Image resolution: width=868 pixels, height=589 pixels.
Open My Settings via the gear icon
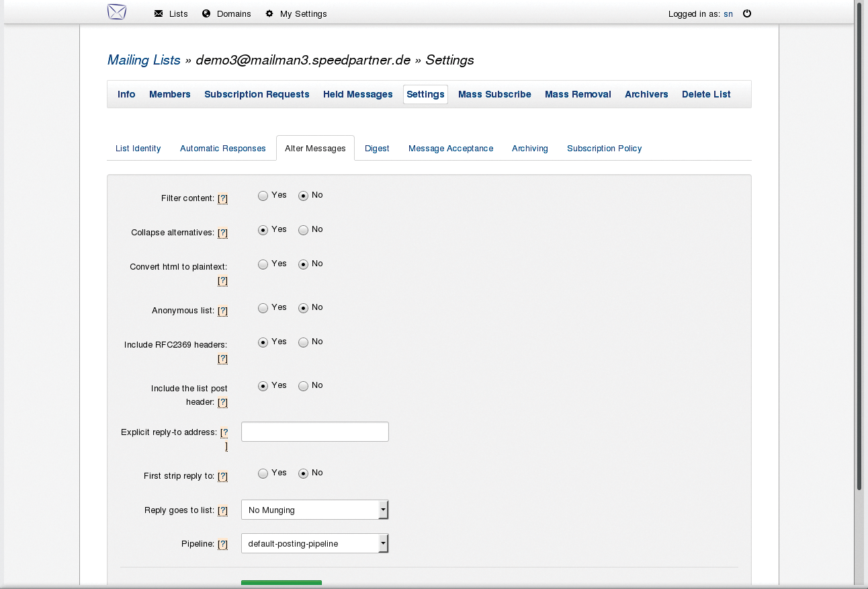tap(268, 13)
